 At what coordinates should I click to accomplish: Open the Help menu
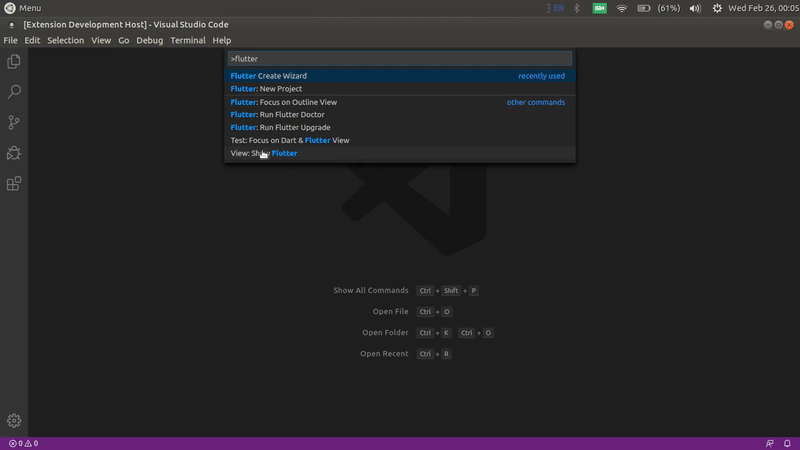tap(221, 40)
